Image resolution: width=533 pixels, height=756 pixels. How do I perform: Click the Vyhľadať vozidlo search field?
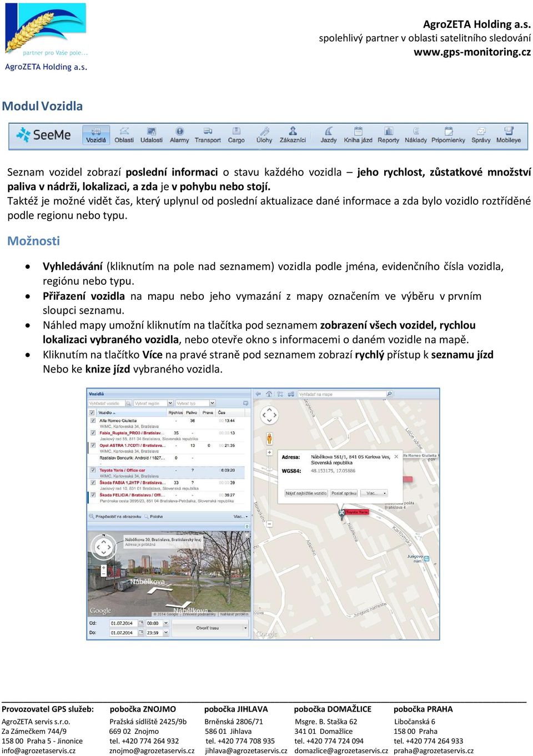tap(107, 403)
